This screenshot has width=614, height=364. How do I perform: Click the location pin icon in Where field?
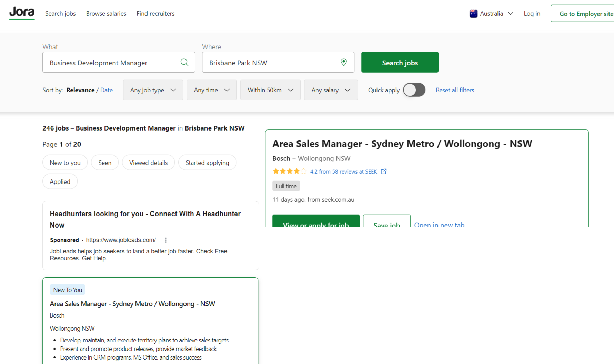click(x=344, y=62)
